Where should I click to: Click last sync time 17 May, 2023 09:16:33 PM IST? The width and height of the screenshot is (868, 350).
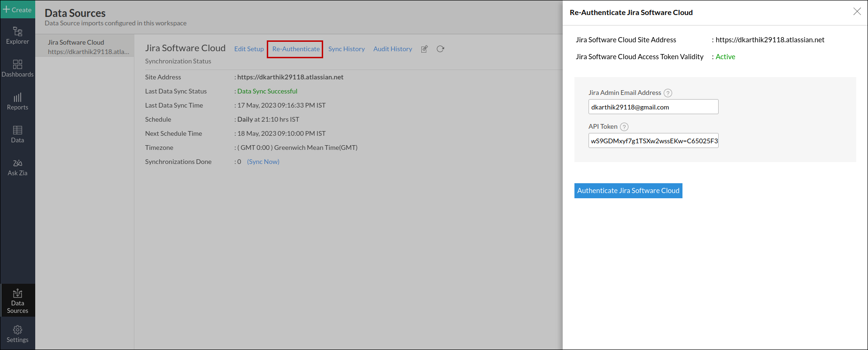pos(281,105)
